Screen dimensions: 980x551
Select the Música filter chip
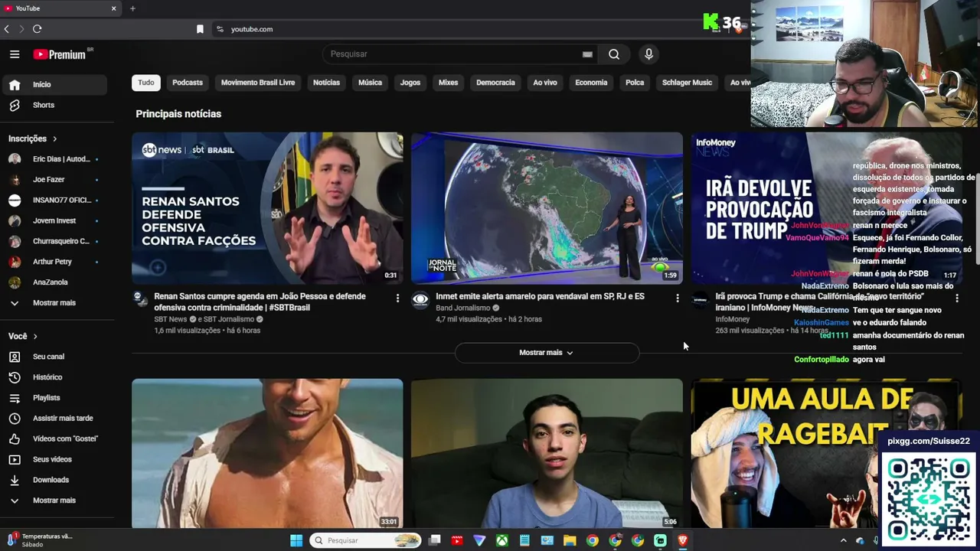[370, 83]
